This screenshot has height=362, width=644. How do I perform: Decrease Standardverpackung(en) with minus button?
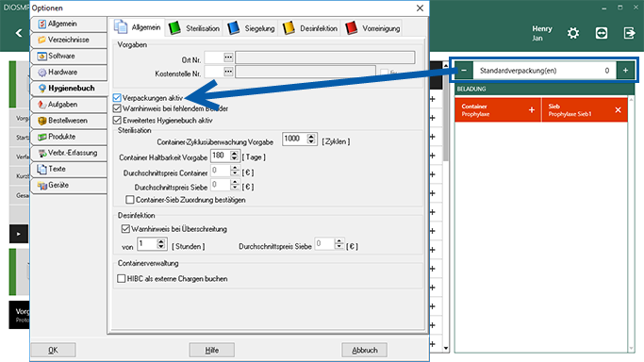click(x=464, y=71)
